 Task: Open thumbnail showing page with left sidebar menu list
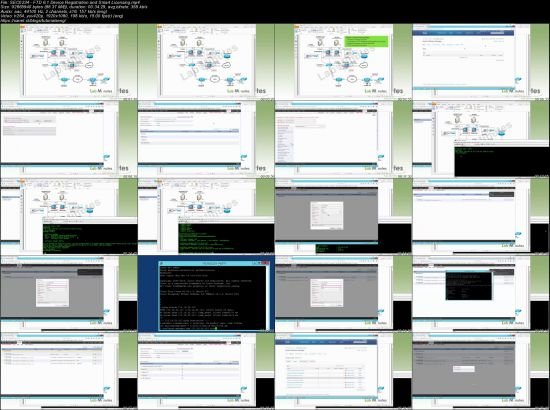click(343, 139)
